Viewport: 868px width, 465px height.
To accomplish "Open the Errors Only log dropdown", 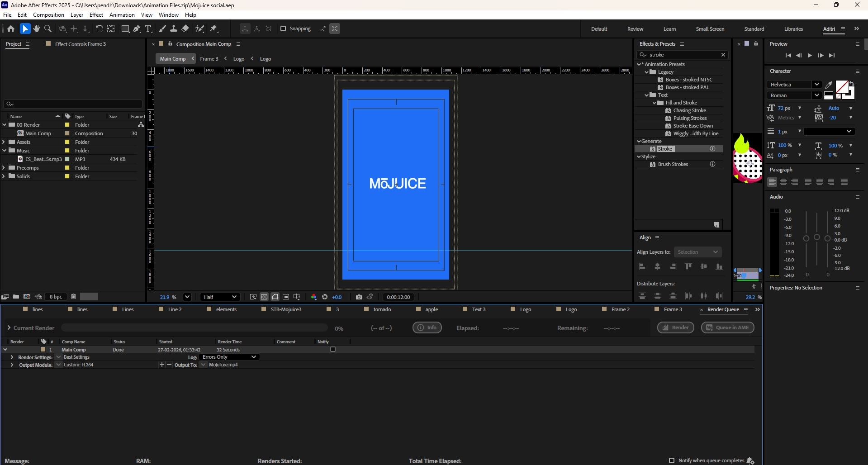I will [229, 357].
